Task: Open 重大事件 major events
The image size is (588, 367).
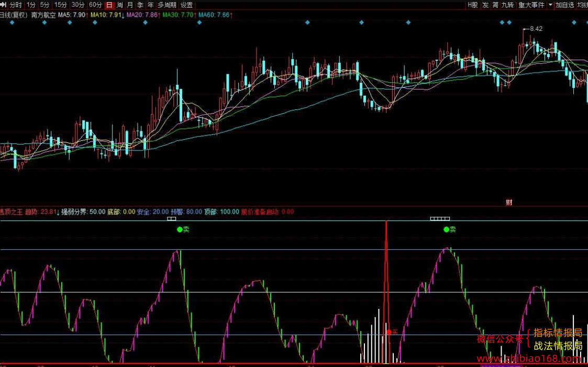Action: (531, 5)
